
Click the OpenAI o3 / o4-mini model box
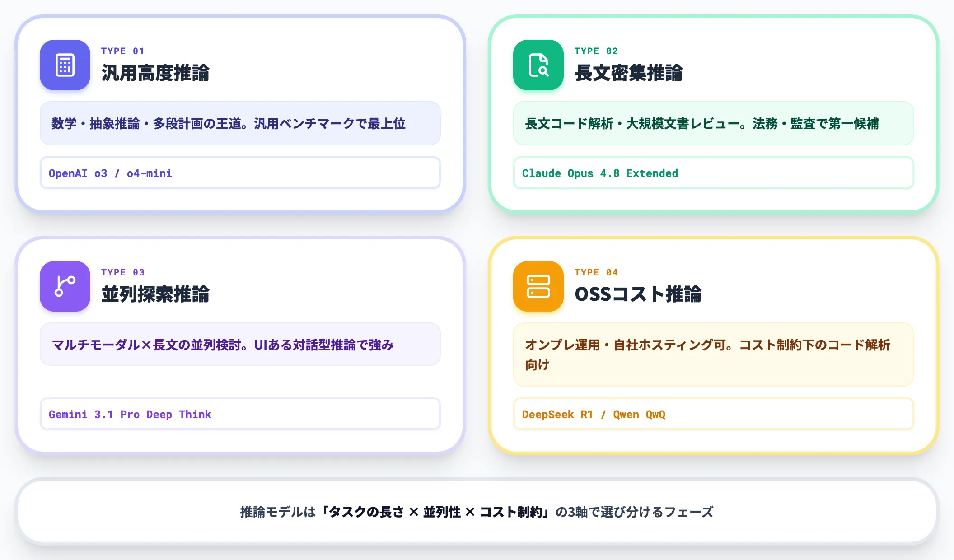(x=240, y=173)
